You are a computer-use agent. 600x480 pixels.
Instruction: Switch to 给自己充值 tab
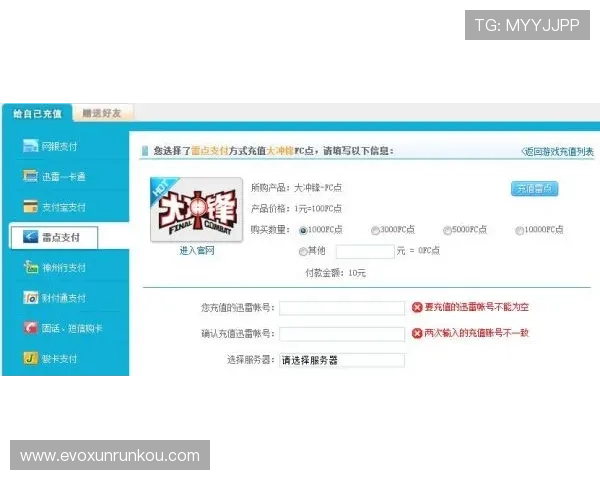coord(37,113)
